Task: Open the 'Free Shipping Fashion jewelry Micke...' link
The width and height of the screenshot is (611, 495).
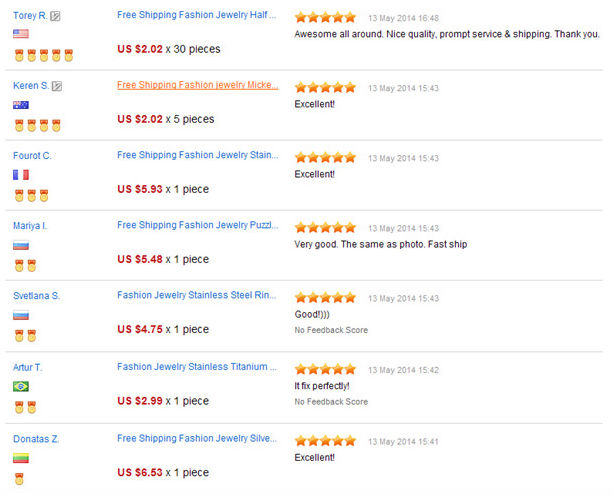Action: 198,85
